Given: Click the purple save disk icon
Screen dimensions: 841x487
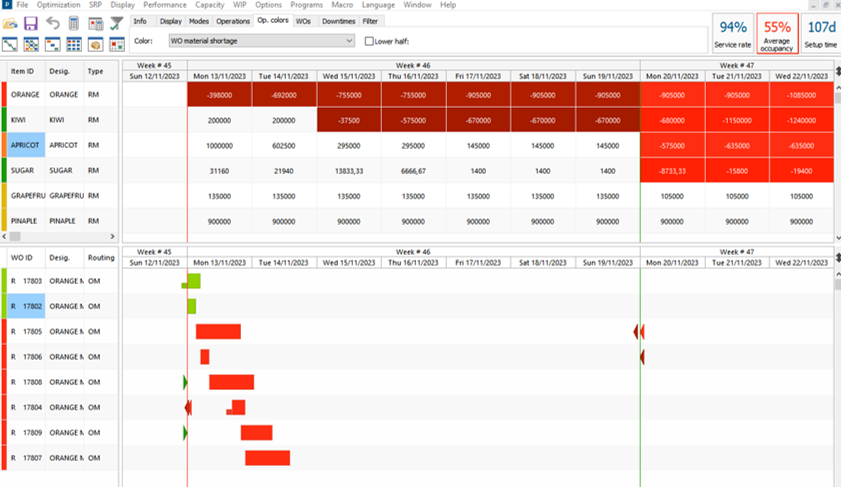Looking at the screenshot, I should point(31,23).
